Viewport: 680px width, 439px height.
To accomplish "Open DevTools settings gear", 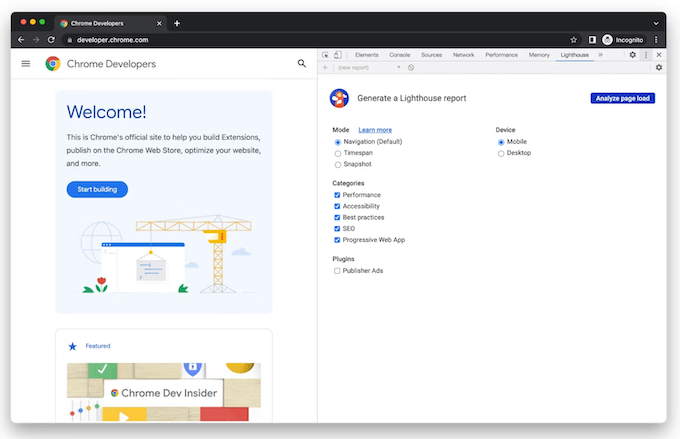I will tap(632, 55).
